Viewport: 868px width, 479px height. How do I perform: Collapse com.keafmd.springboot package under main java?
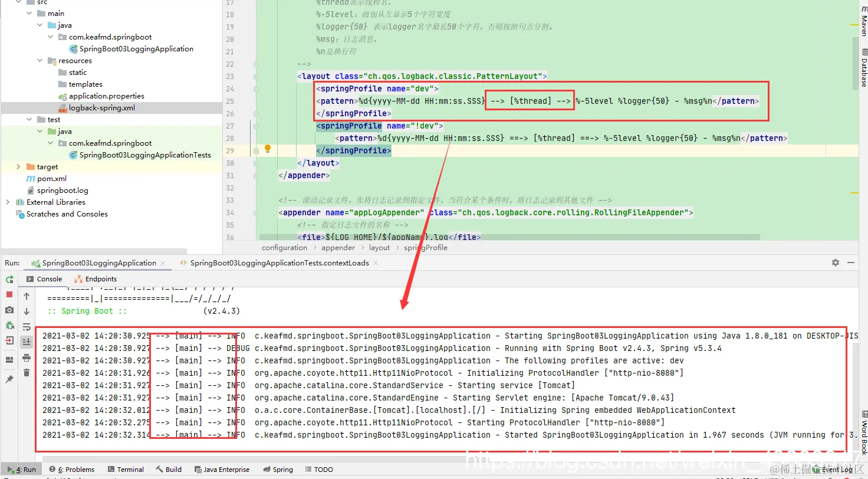[51, 37]
